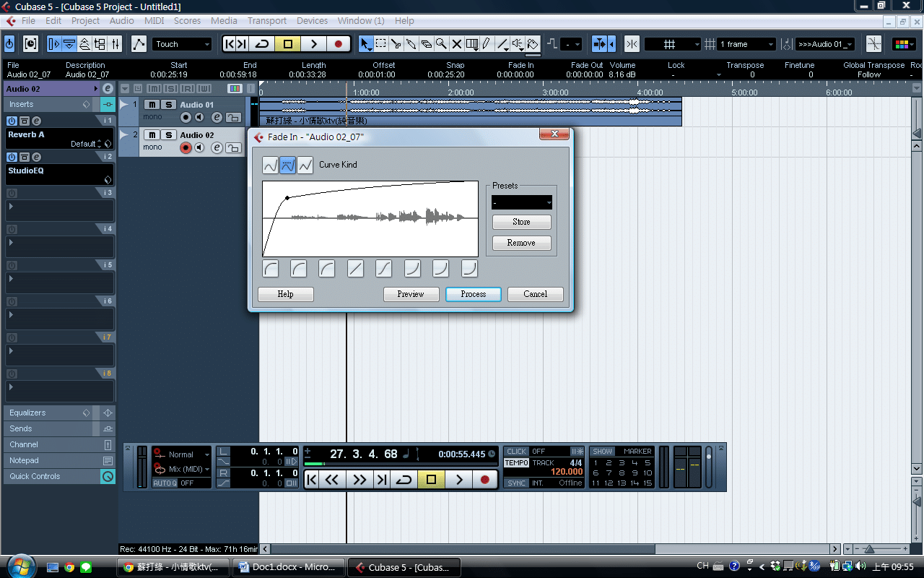Open the Devices menu

[312, 21]
